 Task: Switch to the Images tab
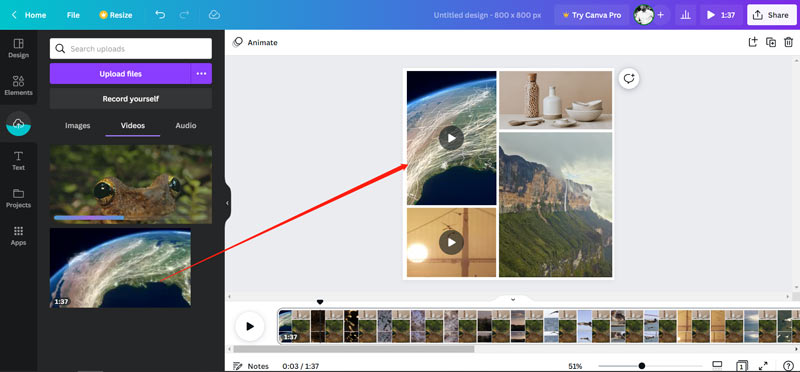[78, 126]
